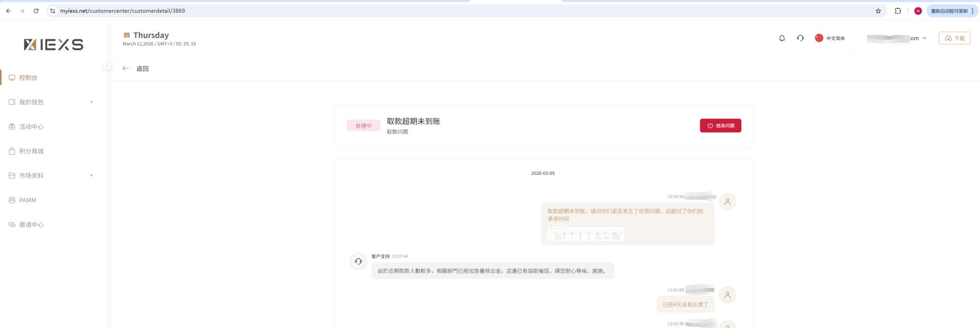The width and height of the screenshot is (980, 328).
Task: Click the IEXS logo
Action: click(x=54, y=45)
